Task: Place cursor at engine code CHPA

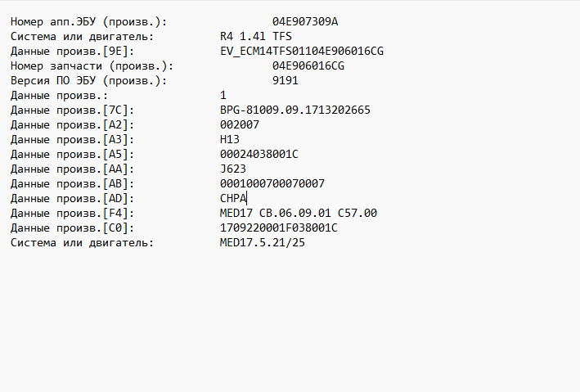Action: click(233, 198)
